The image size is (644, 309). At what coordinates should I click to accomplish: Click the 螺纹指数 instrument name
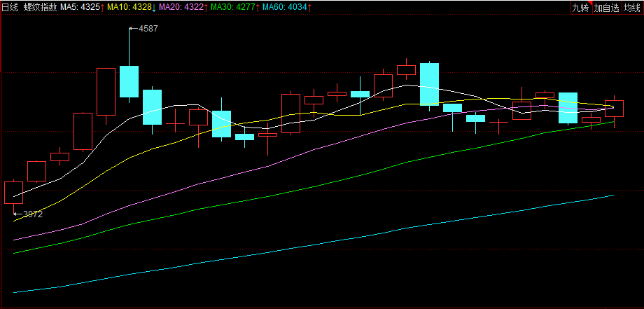(40, 8)
